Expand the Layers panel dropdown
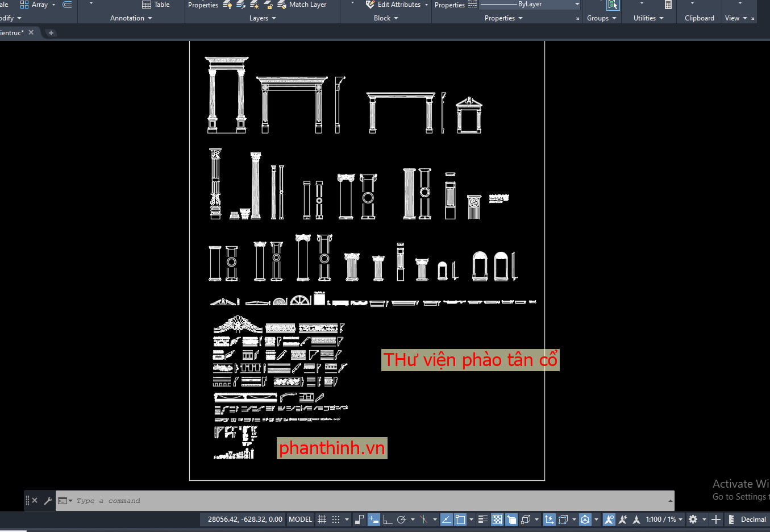 click(x=263, y=18)
